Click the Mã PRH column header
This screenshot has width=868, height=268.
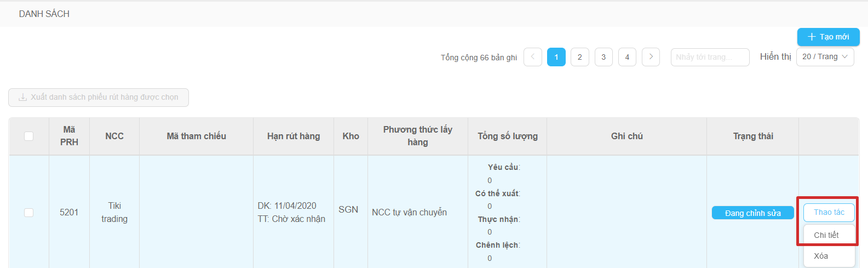click(69, 136)
